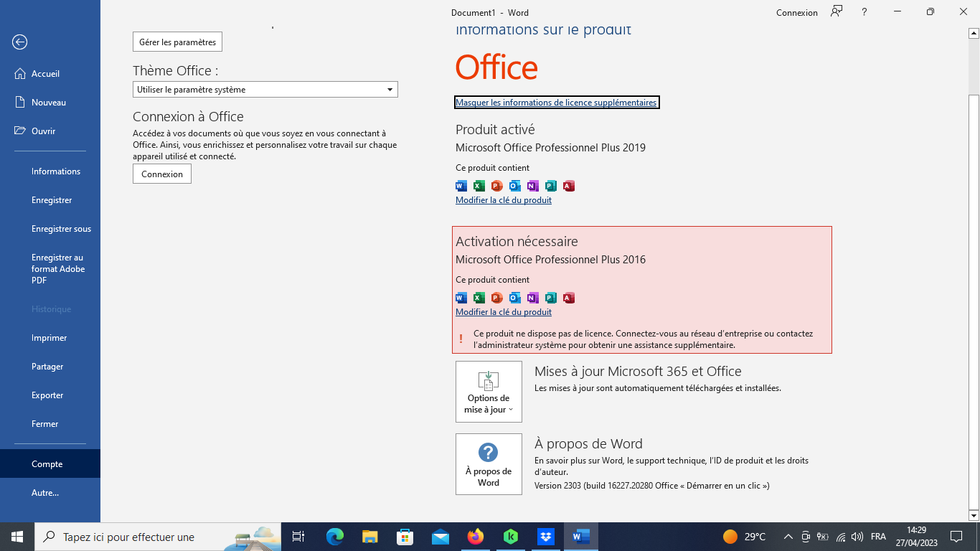Open Task View on the taskbar
Screen dimensions: 980x551
(298, 537)
